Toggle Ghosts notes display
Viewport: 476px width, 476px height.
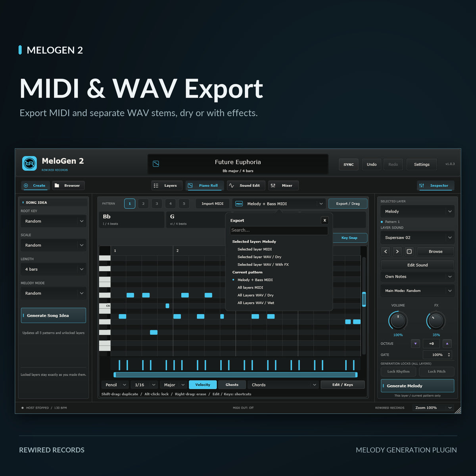tap(232, 384)
